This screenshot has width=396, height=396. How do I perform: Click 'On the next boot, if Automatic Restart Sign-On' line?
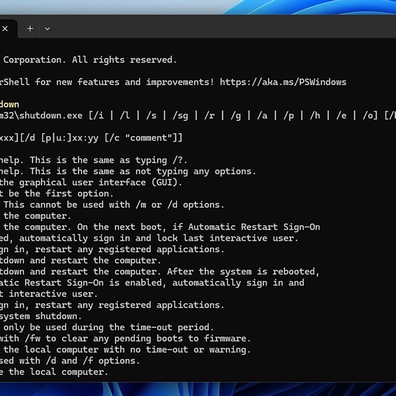coord(199,227)
